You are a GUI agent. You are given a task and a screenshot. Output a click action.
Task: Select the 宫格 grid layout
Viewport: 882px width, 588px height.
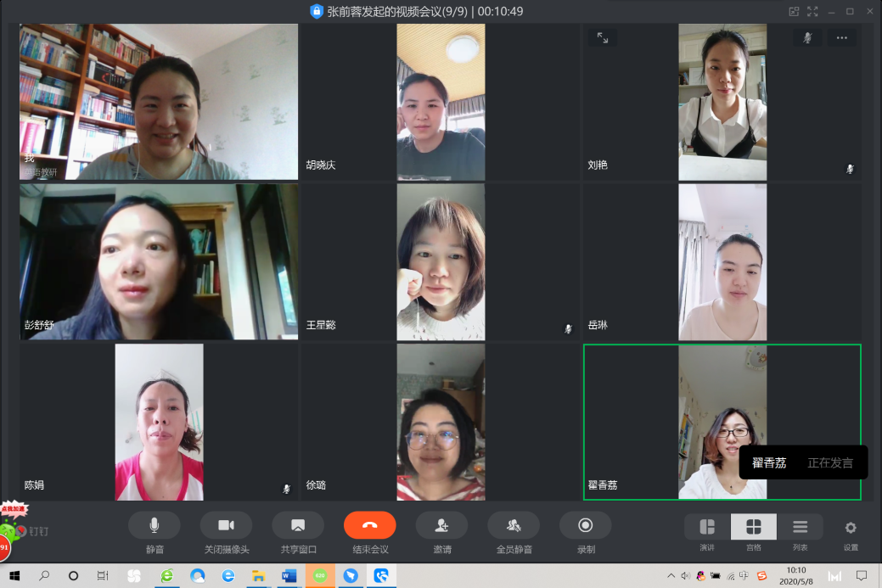pyautogui.click(x=753, y=527)
